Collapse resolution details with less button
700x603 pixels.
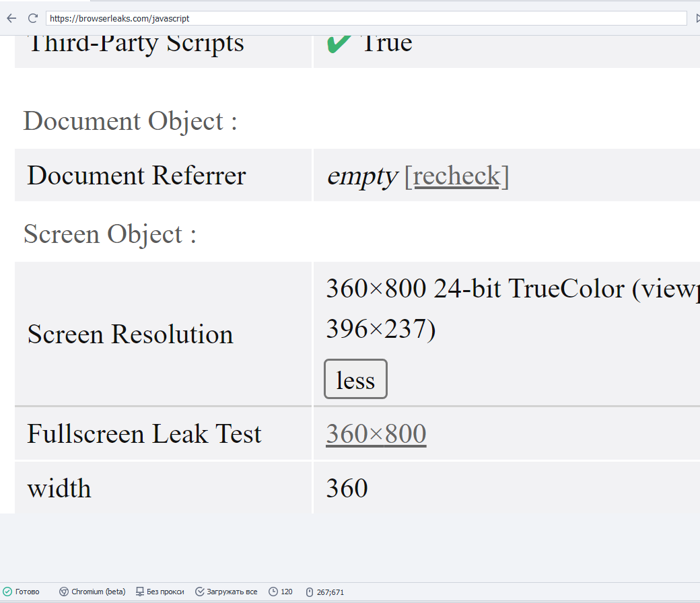(355, 380)
